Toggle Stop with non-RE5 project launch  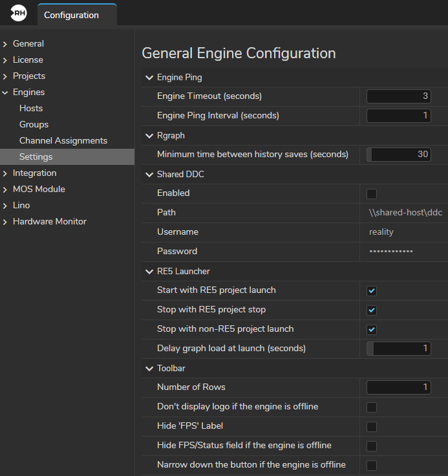click(372, 329)
